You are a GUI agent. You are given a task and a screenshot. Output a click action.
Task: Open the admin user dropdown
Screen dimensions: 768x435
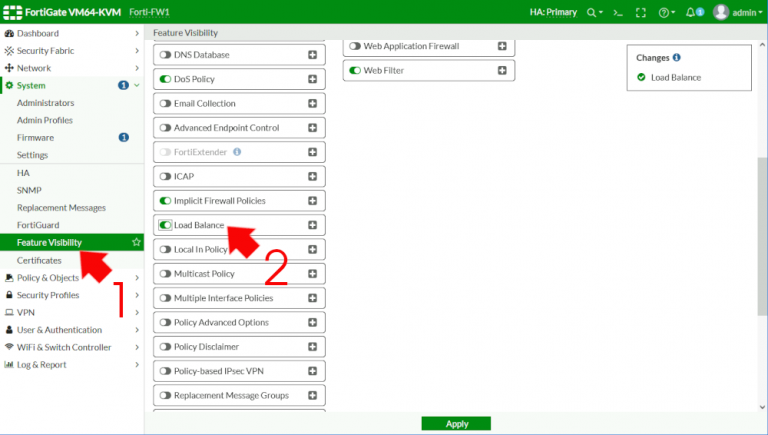(738, 12)
